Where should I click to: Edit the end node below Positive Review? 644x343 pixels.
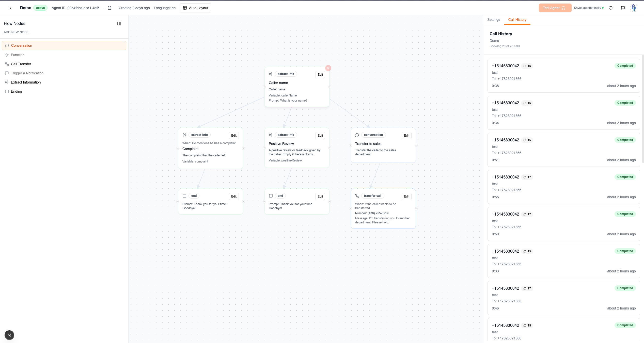[320, 197]
